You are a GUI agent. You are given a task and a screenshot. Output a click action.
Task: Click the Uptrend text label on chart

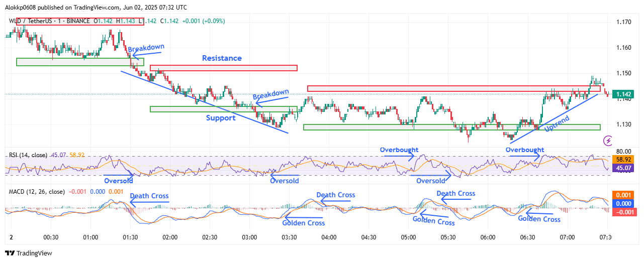[557, 123]
